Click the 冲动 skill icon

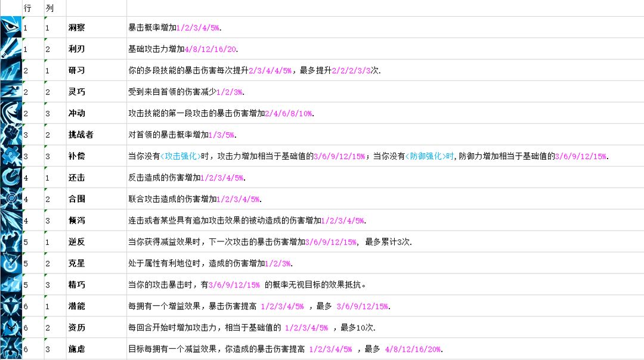pyautogui.click(x=11, y=113)
